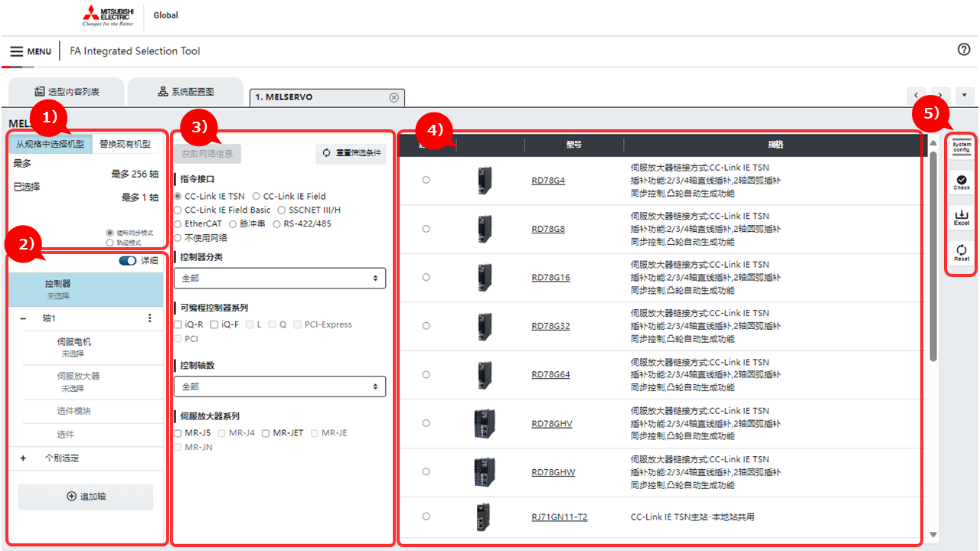The height and width of the screenshot is (551, 980).
Task: Click the RD78G8 product image
Action: click(484, 229)
